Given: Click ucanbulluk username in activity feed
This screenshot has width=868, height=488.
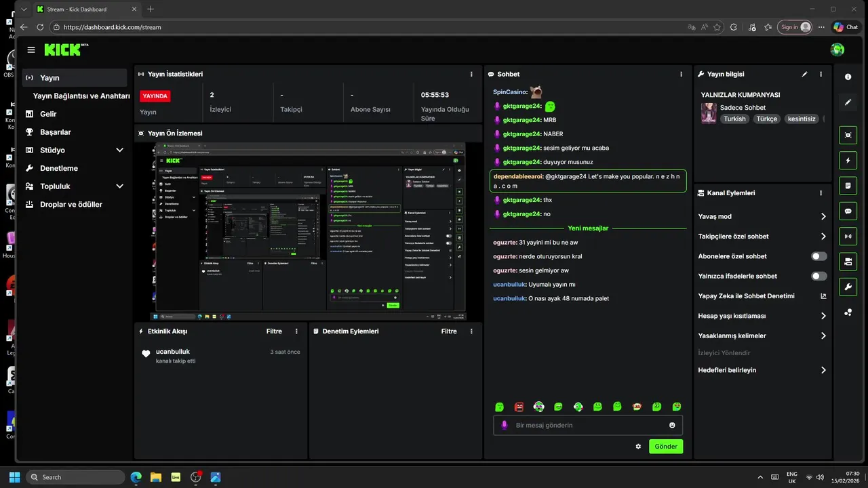Looking at the screenshot, I should [x=173, y=352].
